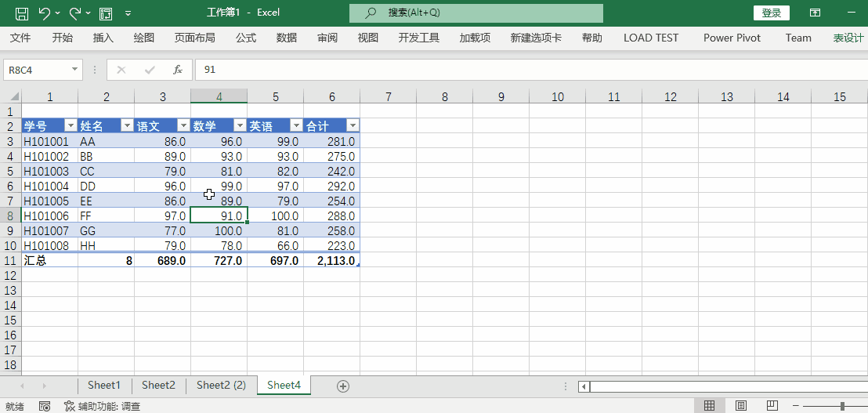Screen dimensions: 868x413
Task: Click the zoom slider handle
Action: tap(842, 407)
